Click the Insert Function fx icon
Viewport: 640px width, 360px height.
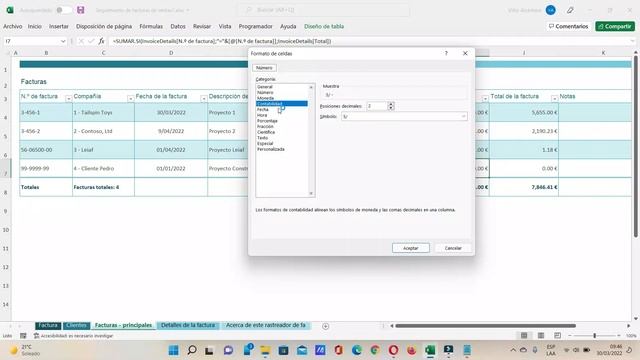(x=101, y=41)
